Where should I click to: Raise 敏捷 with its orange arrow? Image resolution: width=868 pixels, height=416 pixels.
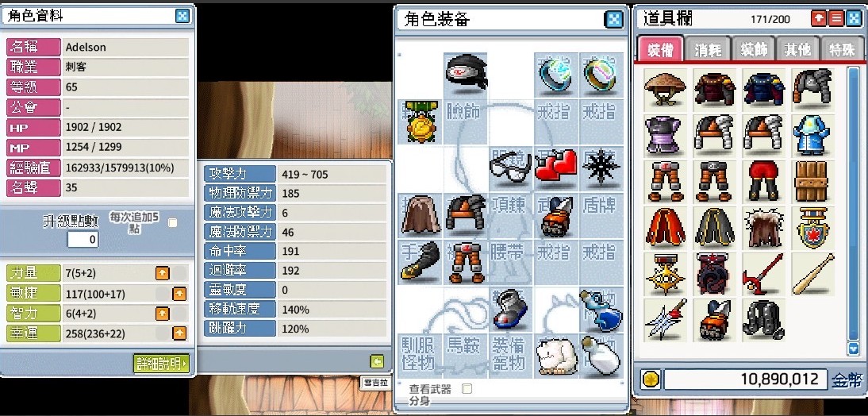179,293
